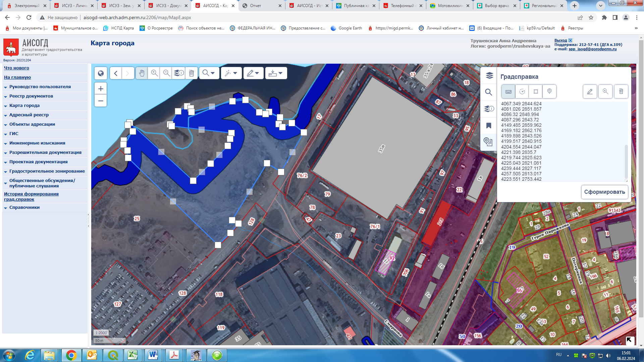The image size is (644, 362).
Task: Open the layer information side panel
Action: [489, 109]
